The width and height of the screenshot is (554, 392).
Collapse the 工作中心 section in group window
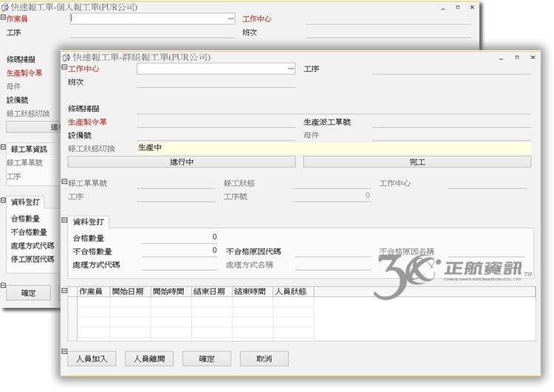tap(64, 68)
